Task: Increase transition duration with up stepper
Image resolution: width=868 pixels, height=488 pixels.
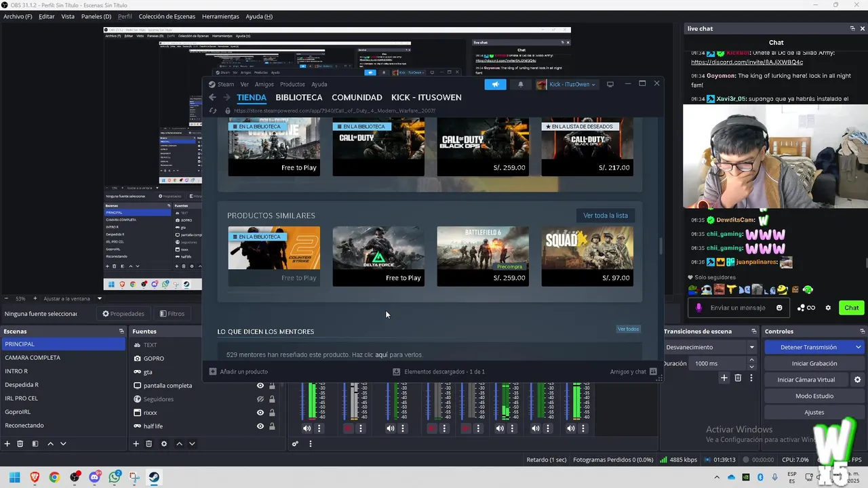Action: (x=753, y=361)
